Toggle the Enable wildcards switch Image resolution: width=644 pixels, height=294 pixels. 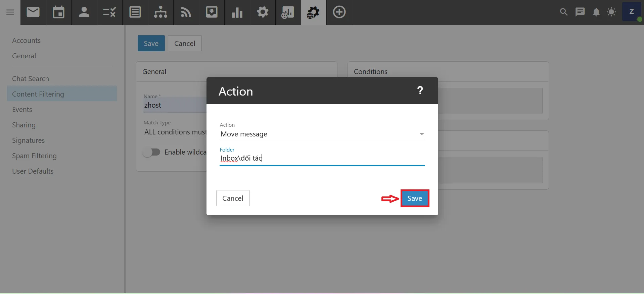point(152,152)
